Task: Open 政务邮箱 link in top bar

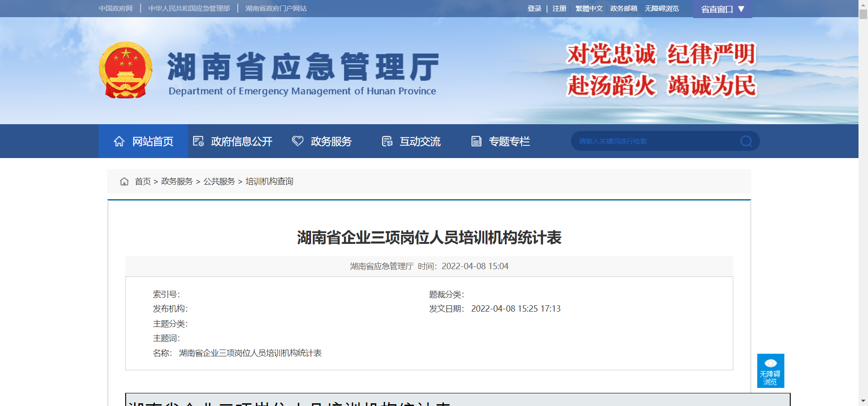Action: [x=623, y=9]
